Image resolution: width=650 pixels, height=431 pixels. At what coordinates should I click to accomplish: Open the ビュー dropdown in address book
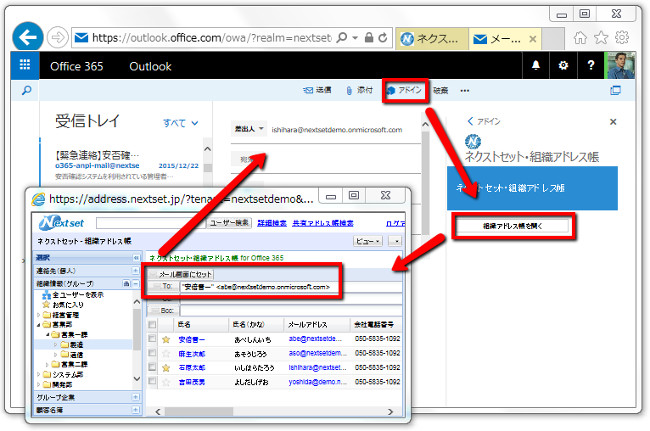pyautogui.click(x=368, y=241)
